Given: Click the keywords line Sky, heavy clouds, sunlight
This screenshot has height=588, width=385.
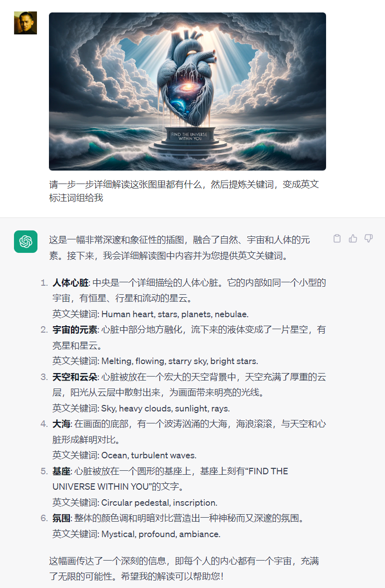Looking at the screenshot, I should coord(141,408).
